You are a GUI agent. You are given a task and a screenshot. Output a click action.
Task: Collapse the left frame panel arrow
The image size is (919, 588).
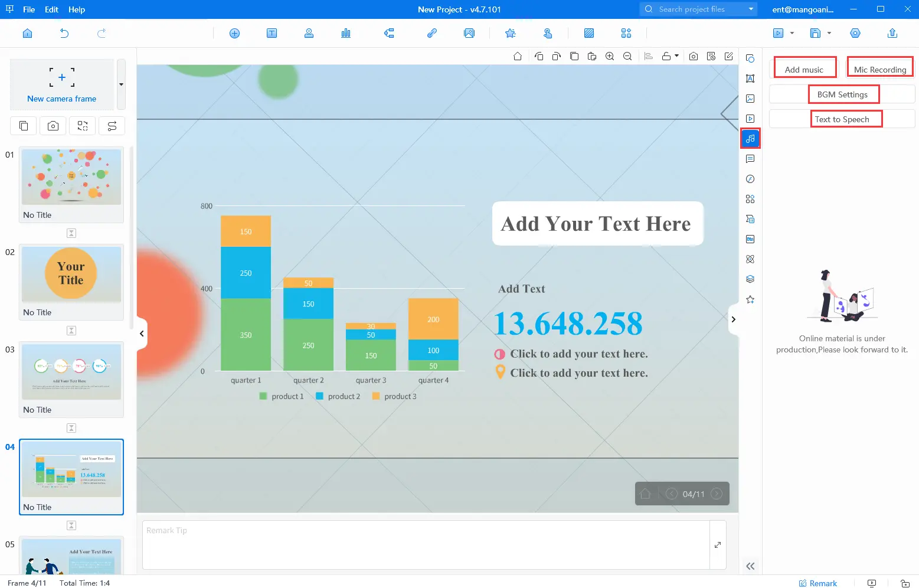coord(142,334)
